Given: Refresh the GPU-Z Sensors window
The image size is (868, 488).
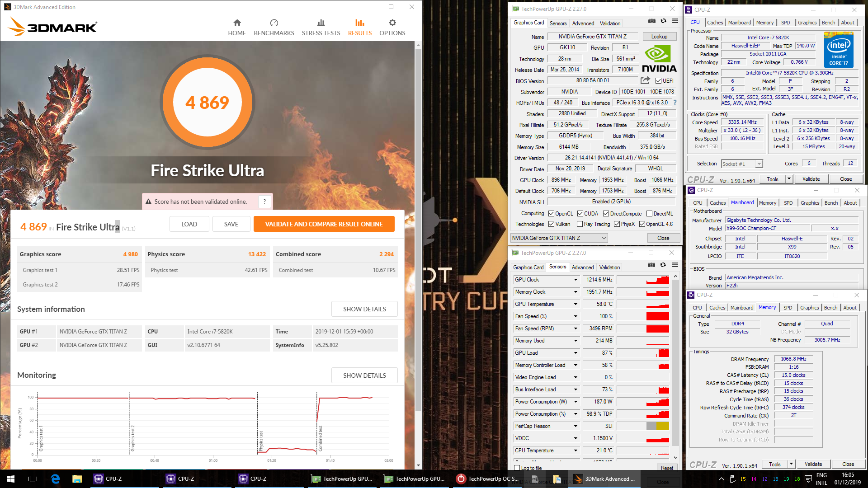Looking at the screenshot, I should (663, 265).
